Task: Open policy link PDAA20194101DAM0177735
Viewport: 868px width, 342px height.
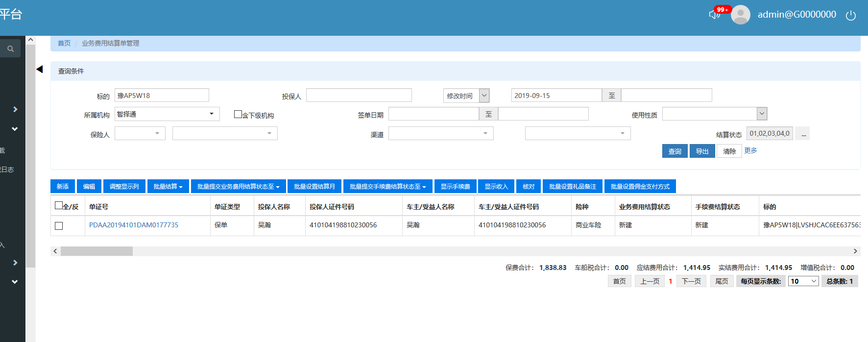Action: pos(134,225)
